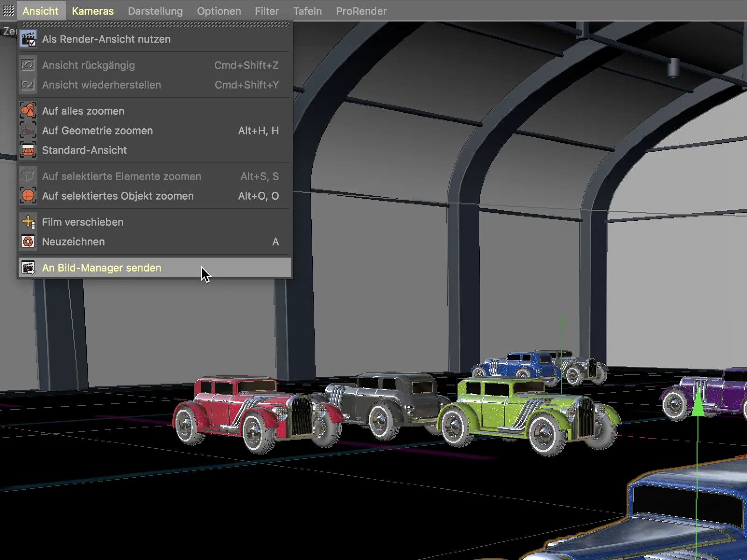The width and height of the screenshot is (747, 560).
Task: Click the grid icon beside "Standard-Ansicht"
Action: coord(28,150)
